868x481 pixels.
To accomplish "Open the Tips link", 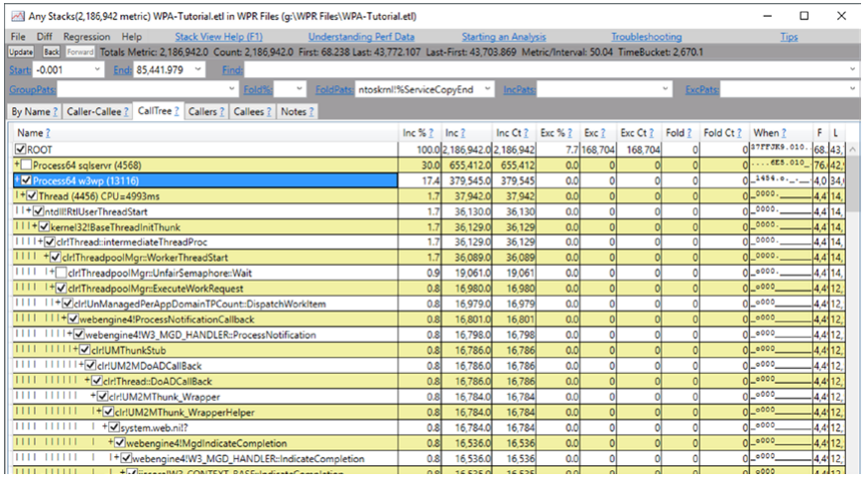I will tap(789, 37).
